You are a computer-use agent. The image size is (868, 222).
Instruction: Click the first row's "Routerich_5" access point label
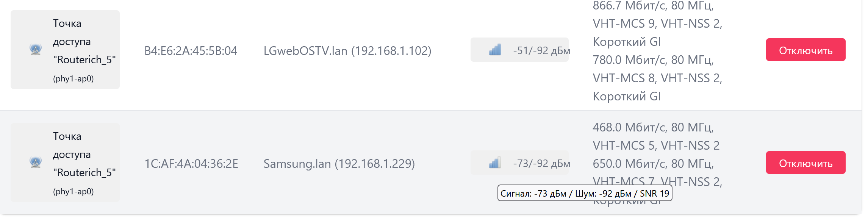(x=84, y=60)
